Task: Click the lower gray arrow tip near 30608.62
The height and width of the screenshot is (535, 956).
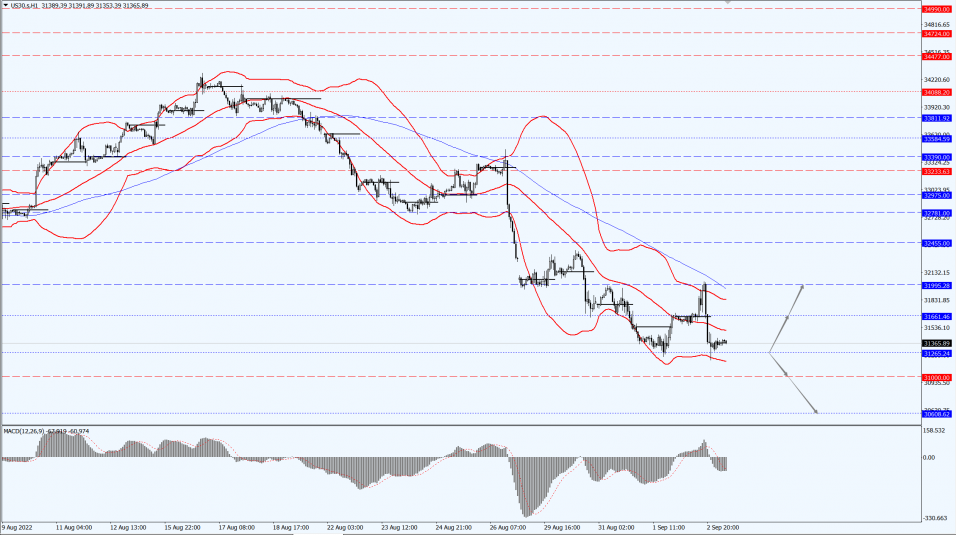Action: (x=816, y=411)
